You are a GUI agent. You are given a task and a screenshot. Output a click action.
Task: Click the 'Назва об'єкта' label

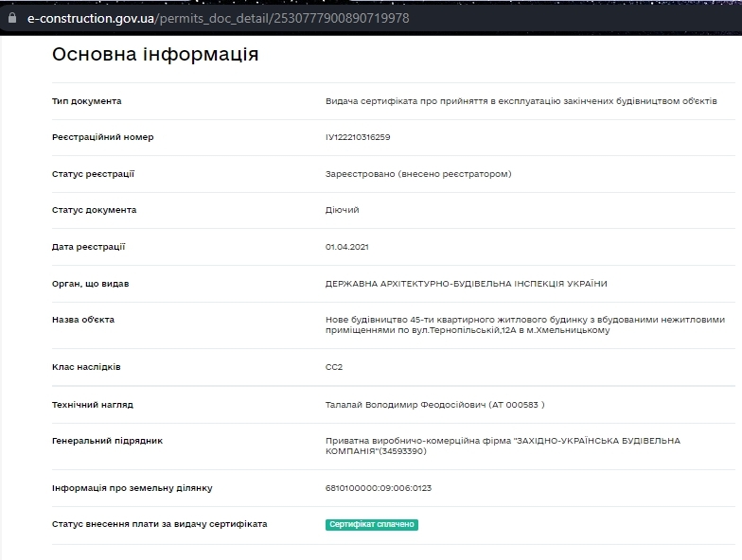coord(83,320)
